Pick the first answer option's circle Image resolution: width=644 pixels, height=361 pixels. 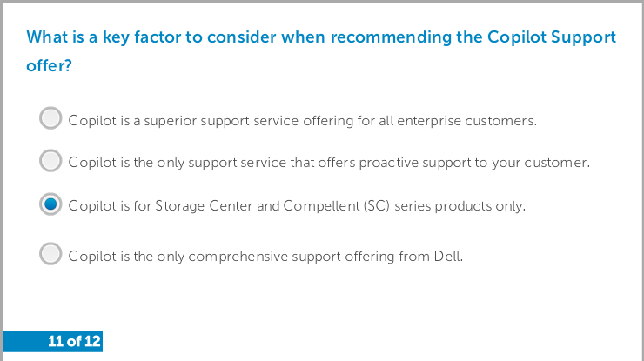(x=50, y=118)
